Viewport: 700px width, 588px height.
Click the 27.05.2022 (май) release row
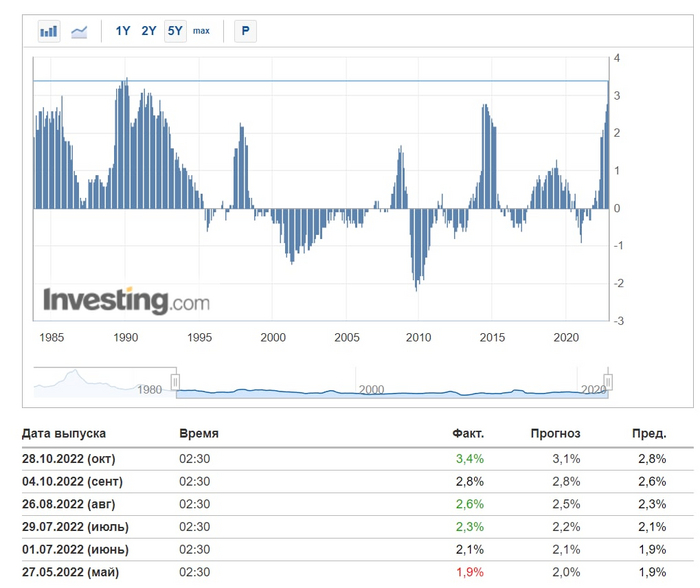coord(68,571)
